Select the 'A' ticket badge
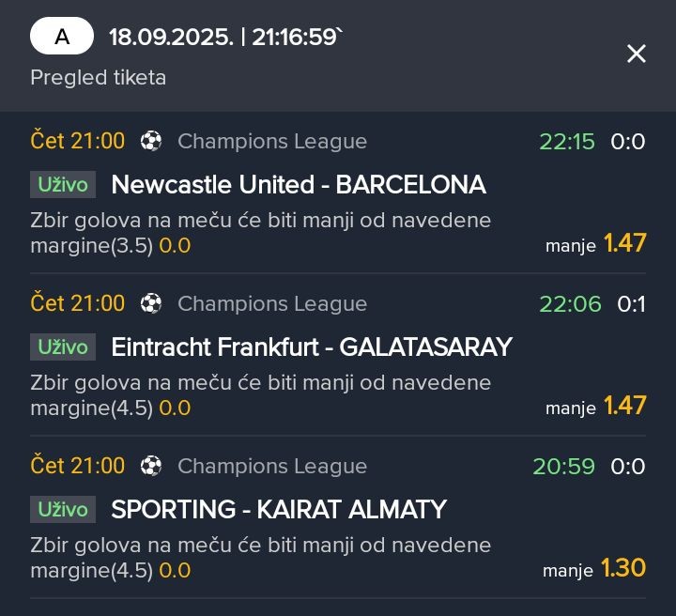The height and width of the screenshot is (616, 676). 62,36
